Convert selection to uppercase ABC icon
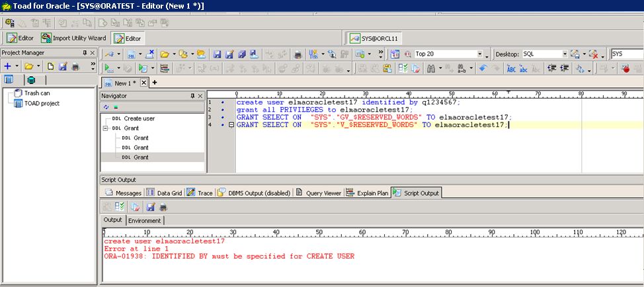Viewport: 644px width, 287px height. point(511,69)
